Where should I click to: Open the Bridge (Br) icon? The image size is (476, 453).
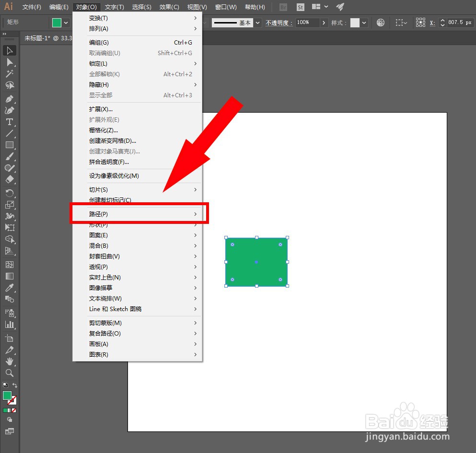point(283,7)
